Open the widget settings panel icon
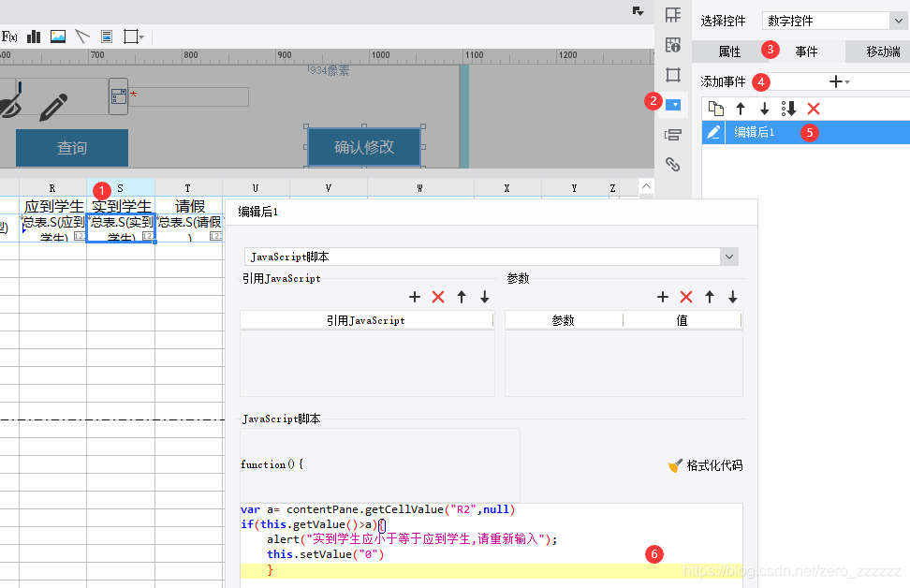The image size is (910, 588). [673, 105]
